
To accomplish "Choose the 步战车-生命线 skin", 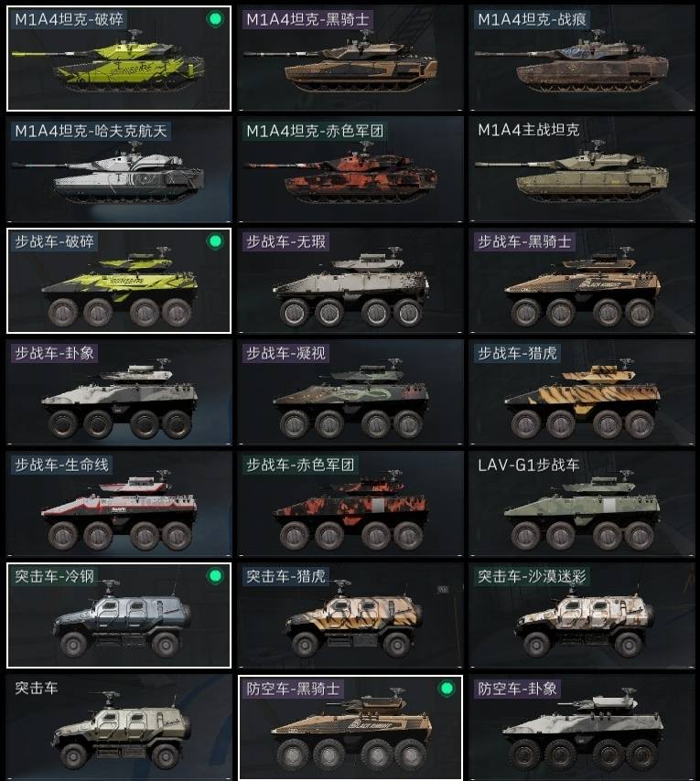I will point(119,504).
